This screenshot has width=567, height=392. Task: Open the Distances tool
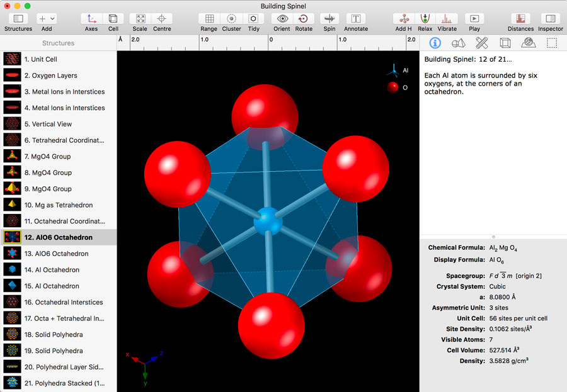[x=520, y=19]
